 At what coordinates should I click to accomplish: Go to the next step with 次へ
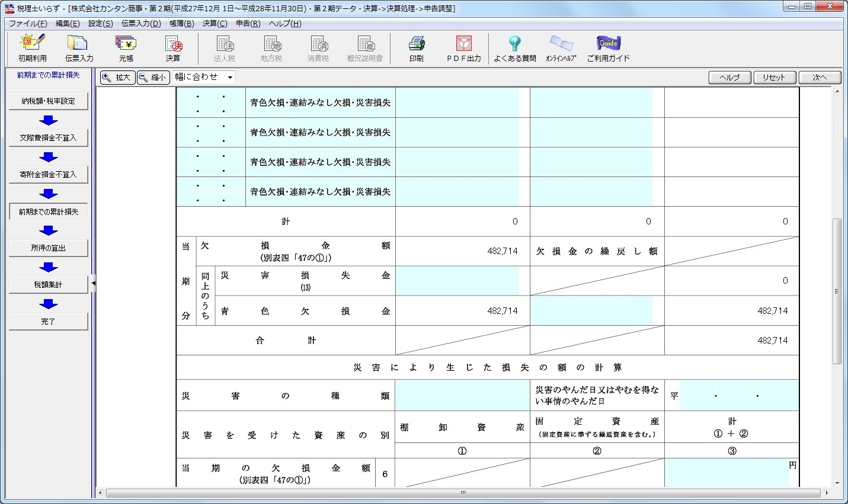click(x=819, y=78)
